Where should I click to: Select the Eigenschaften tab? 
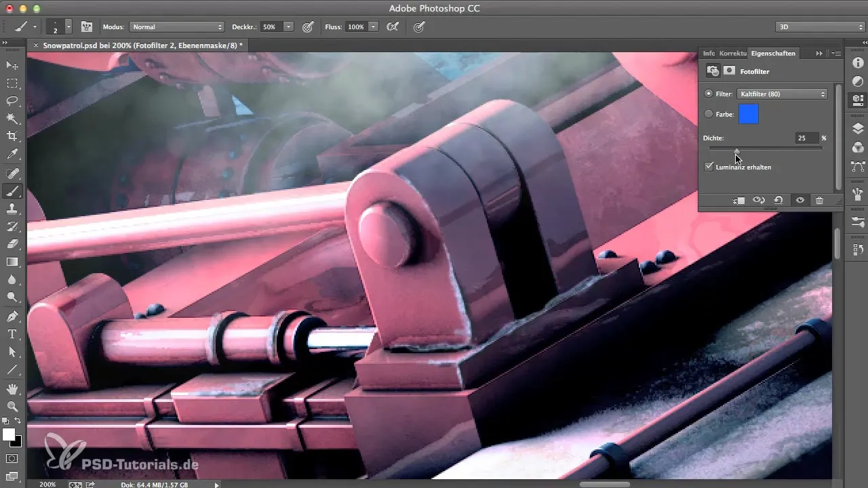[773, 53]
